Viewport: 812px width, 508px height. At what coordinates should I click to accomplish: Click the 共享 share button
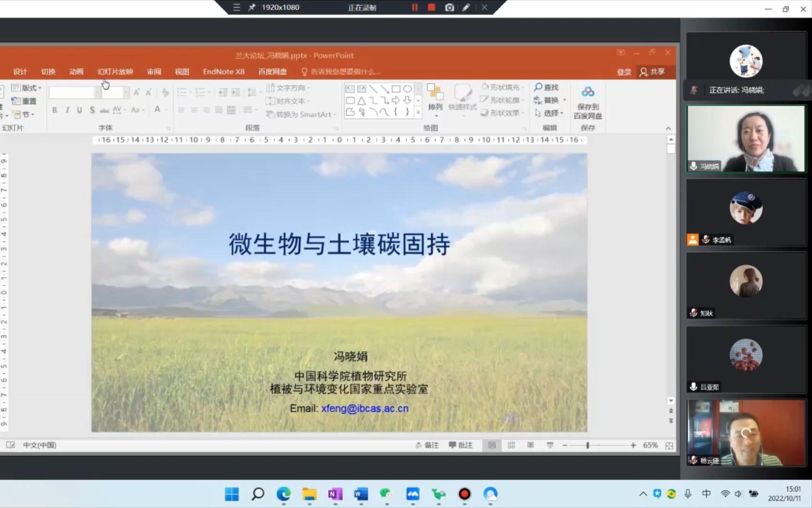click(652, 71)
